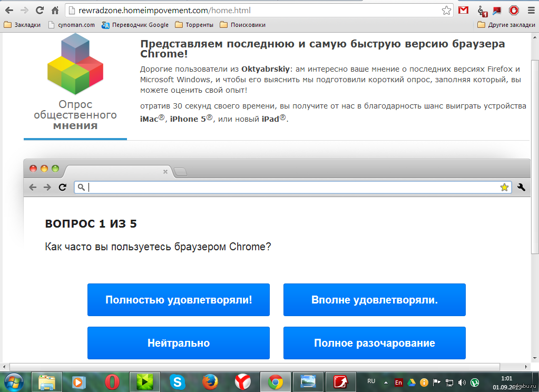Open Skype from the taskbar
The width and height of the screenshot is (539, 392).
pos(177,381)
